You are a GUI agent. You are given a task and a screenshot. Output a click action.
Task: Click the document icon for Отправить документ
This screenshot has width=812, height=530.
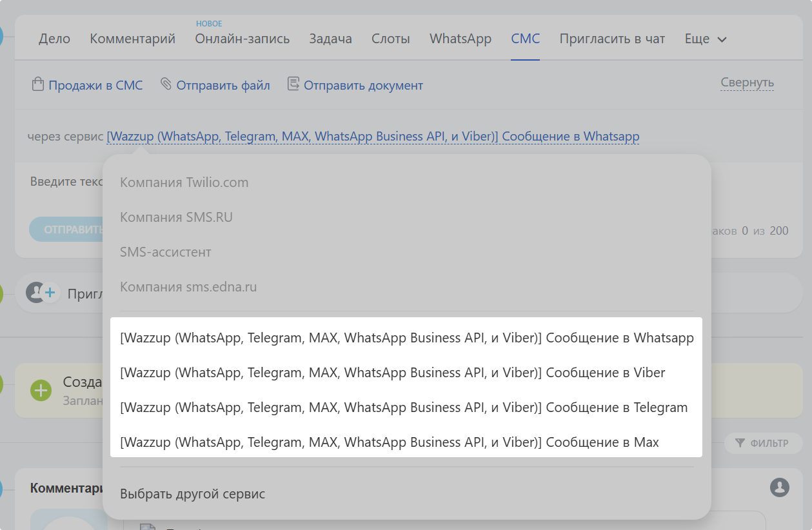tap(293, 84)
